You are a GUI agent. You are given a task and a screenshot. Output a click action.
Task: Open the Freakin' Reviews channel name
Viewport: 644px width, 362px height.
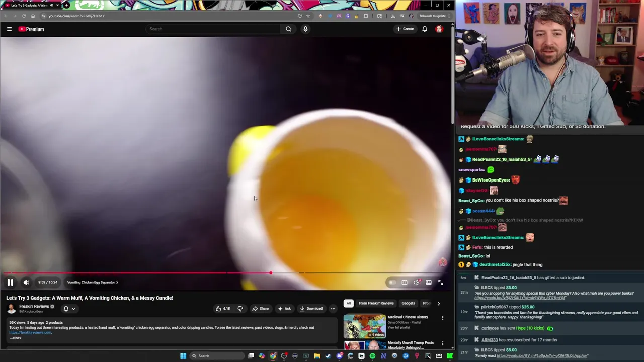pos(34,306)
